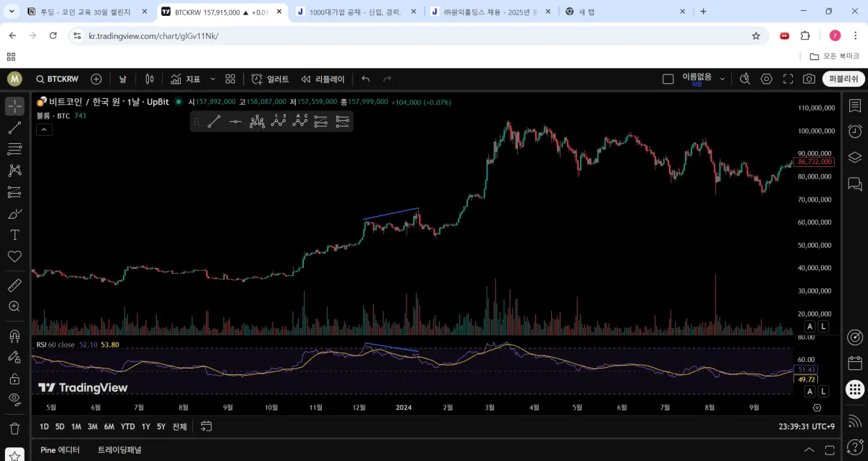Expand the layout management chevron
The image size is (868, 461).
coord(722,79)
